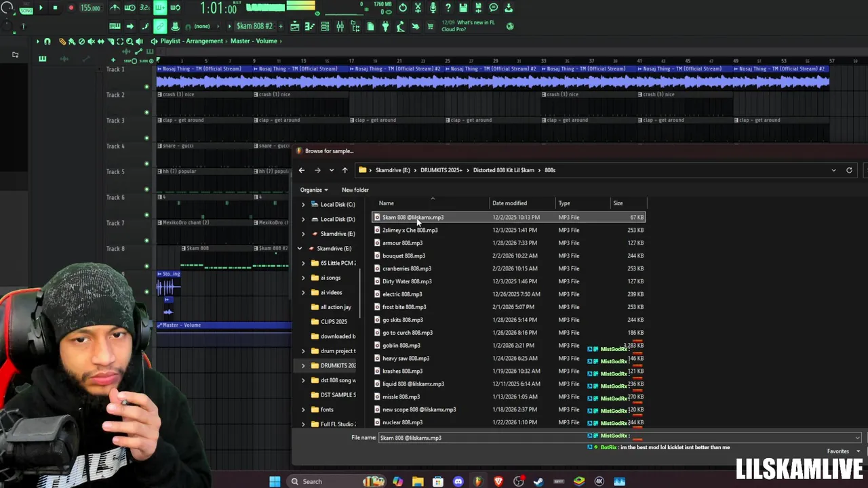Toggle the Playlist snap magnet
Image resolution: width=868 pixels, height=488 pixels.
(x=47, y=41)
